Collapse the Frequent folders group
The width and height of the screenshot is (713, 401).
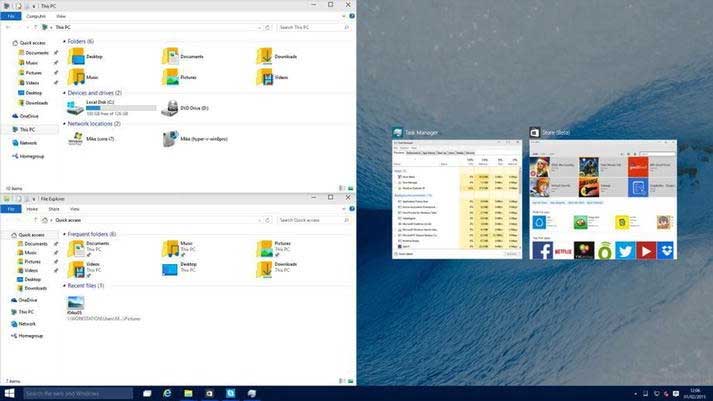click(x=64, y=234)
